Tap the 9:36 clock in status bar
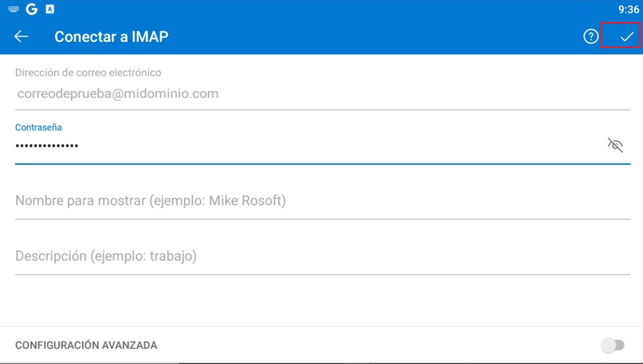Screen dimensions: 643x364 click(628, 9)
